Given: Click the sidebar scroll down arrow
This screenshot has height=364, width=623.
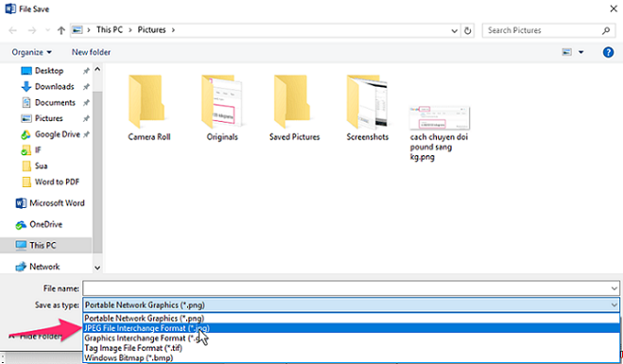Looking at the screenshot, I should (97, 268).
